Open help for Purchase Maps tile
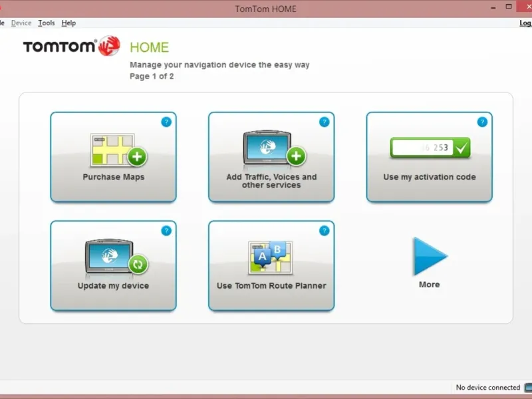This screenshot has height=399, width=532. tap(166, 122)
